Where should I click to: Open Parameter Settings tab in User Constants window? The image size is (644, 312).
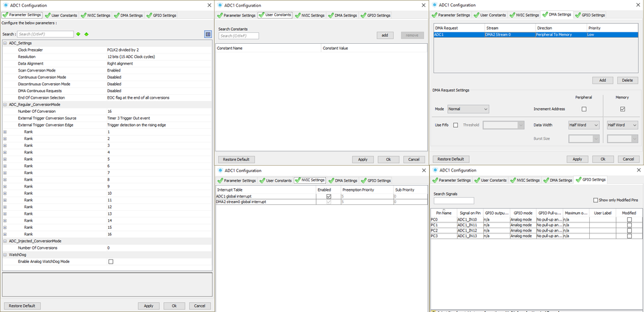237,15
